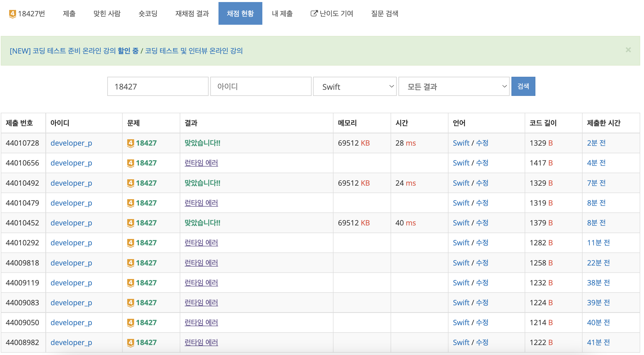Image resolution: width=644 pixels, height=355 pixels.
Task: Open 수정 edit link for submission 44010492
Action: 482,183
